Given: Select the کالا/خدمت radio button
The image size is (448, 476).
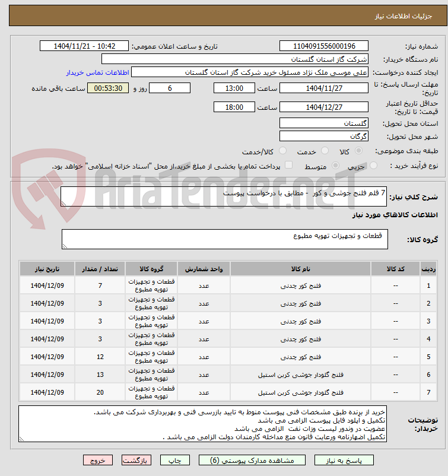Looking at the screenshot, I should [282, 150].
